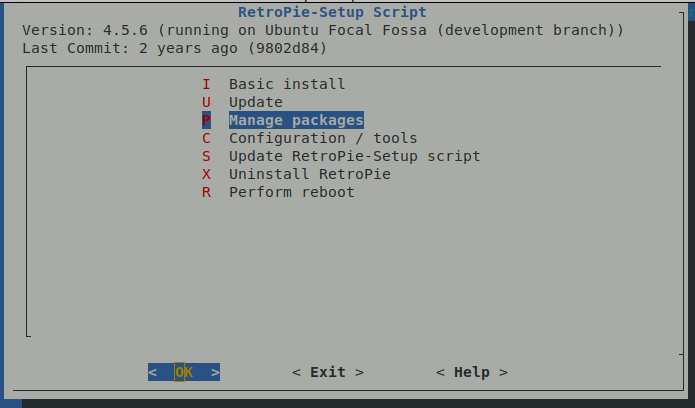Open the Help button
Image resolution: width=695 pixels, height=408 pixels.
[471, 372]
